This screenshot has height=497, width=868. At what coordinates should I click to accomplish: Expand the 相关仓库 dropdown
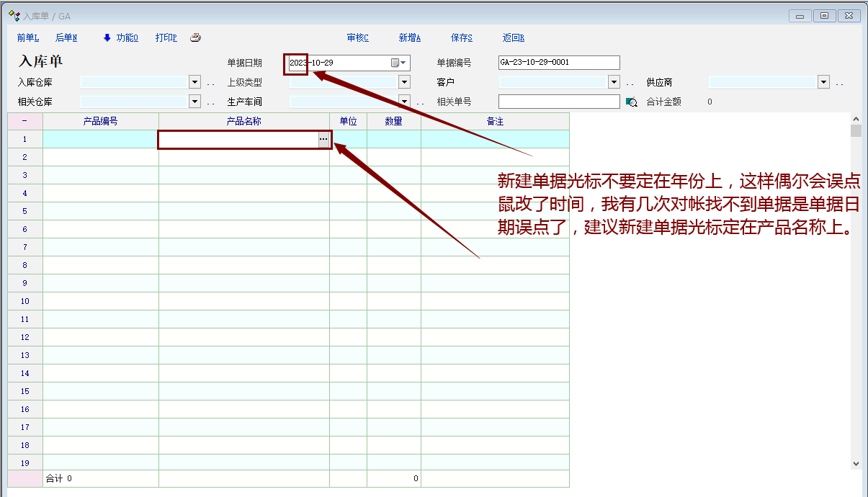pos(194,102)
